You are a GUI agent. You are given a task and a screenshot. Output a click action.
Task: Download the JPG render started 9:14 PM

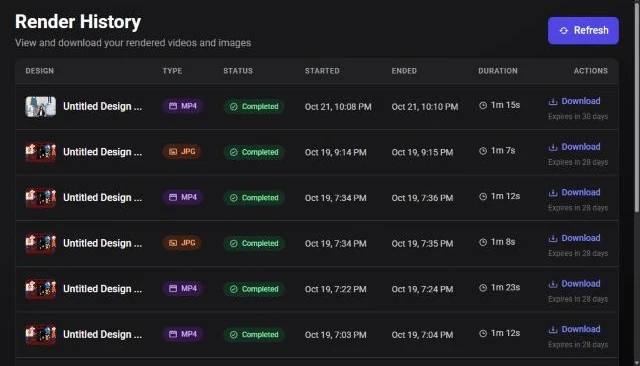(x=574, y=147)
